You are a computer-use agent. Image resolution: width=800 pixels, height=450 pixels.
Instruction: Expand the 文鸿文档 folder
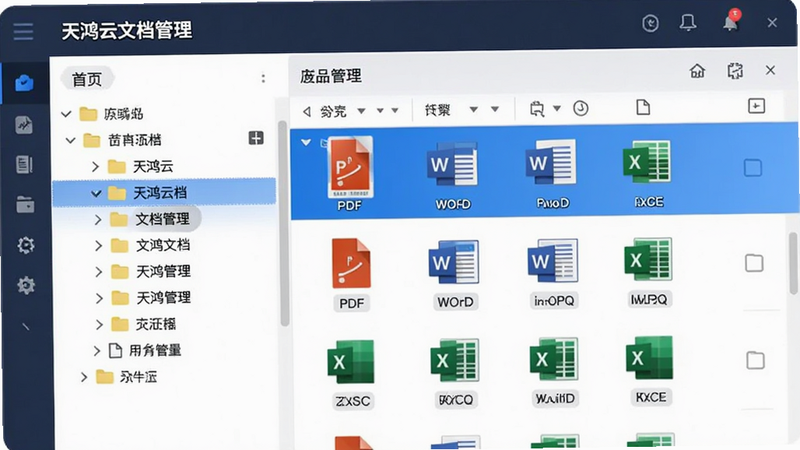(x=98, y=246)
